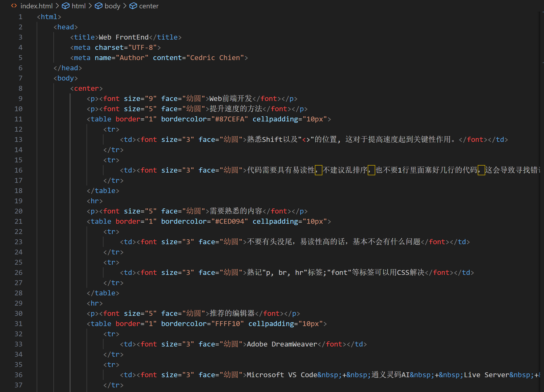Click the cube icon beside center breadcrumb

click(133, 6)
